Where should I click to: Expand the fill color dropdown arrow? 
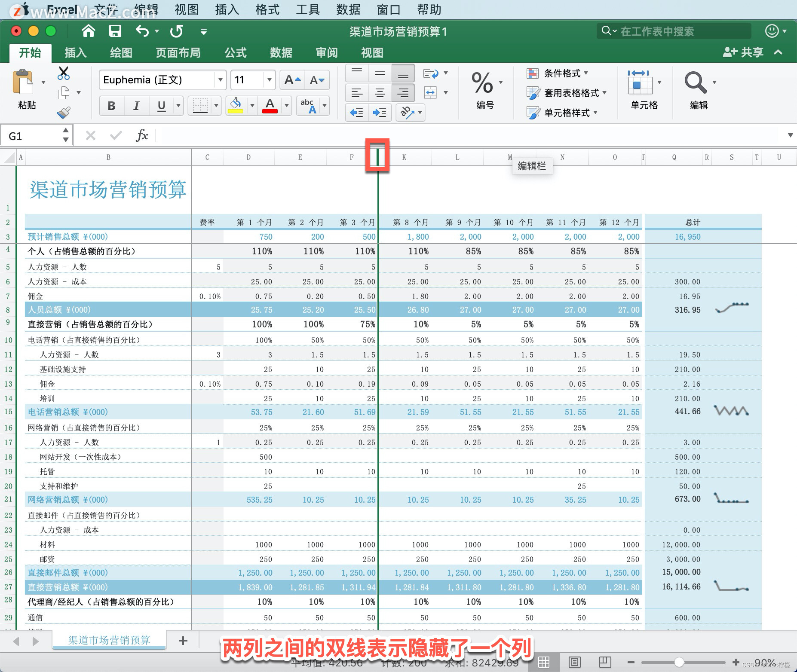pyautogui.click(x=252, y=105)
